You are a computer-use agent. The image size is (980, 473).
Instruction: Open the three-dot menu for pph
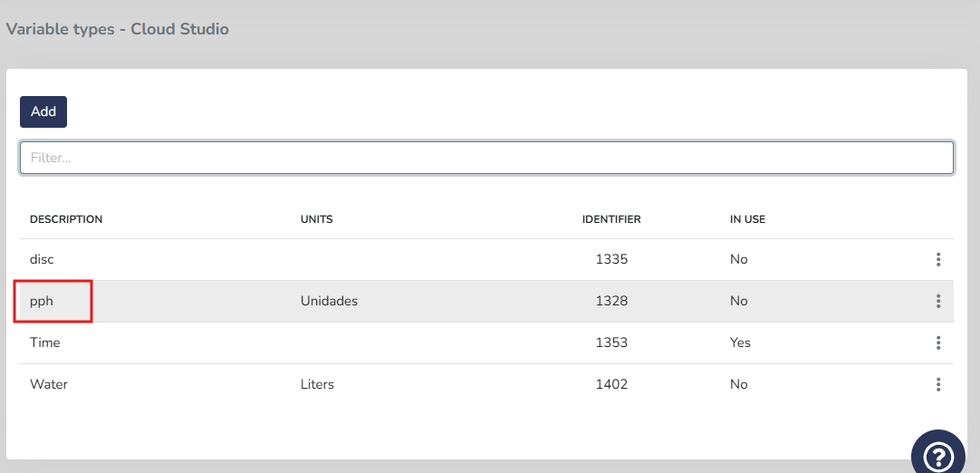[937, 301]
